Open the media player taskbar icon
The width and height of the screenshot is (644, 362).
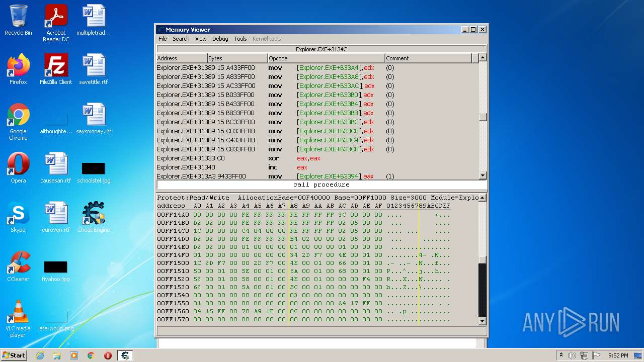pos(74,355)
